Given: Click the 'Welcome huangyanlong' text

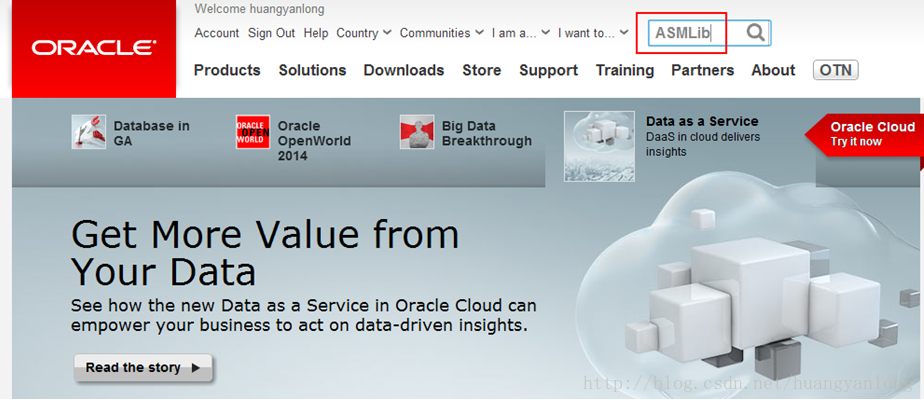Looking at the screenshot, I should coord(259,9).
